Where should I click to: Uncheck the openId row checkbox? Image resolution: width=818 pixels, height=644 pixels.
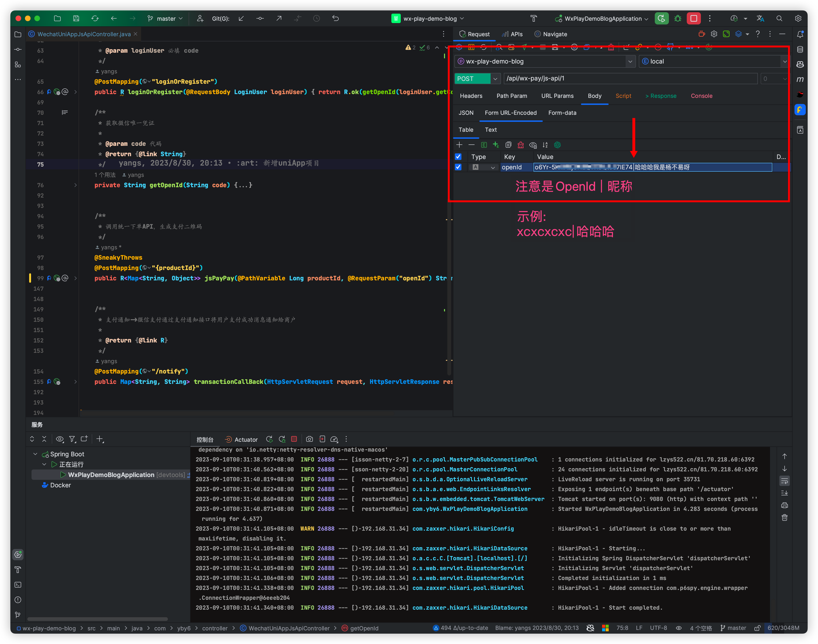click(x=458, y=167)
